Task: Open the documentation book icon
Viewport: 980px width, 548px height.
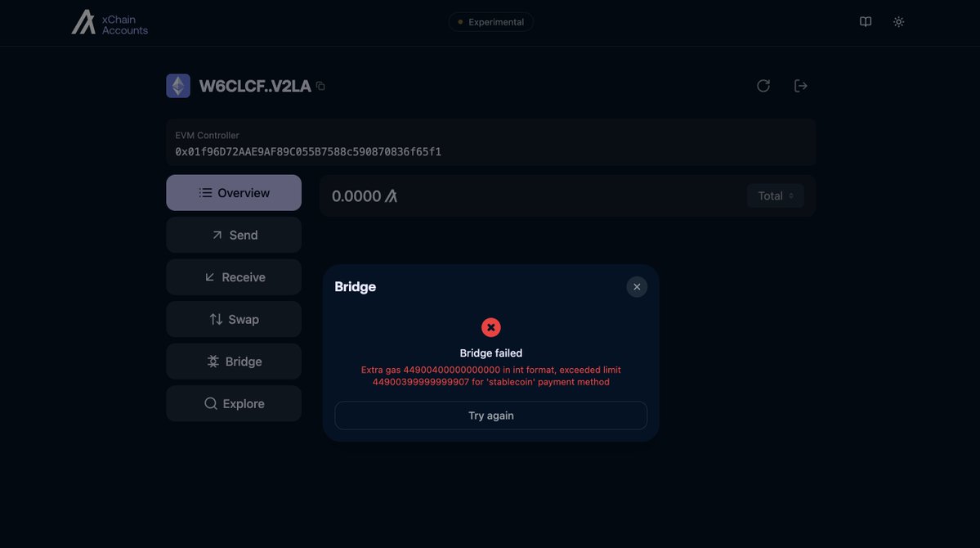Action: tap(865, 22)
